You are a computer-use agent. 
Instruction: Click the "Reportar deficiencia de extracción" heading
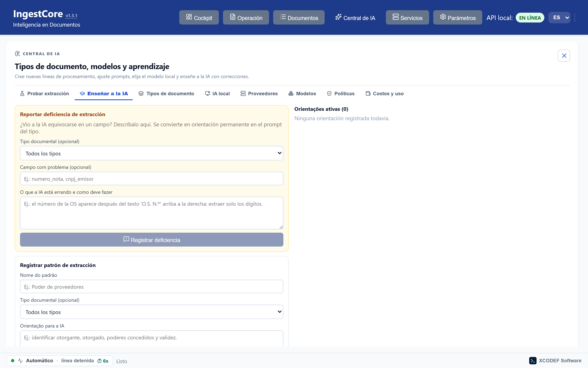pyautogui.click(x=62, y=114)
